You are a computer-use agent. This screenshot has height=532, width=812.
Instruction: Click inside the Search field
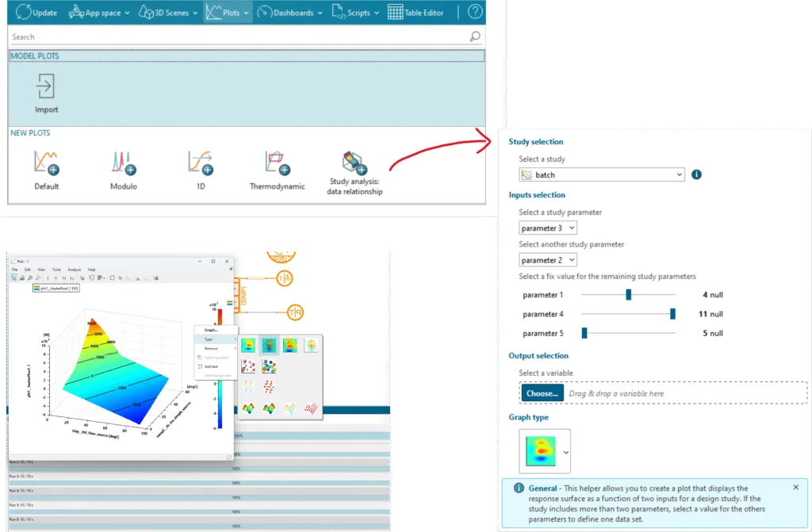click(238, 36)
